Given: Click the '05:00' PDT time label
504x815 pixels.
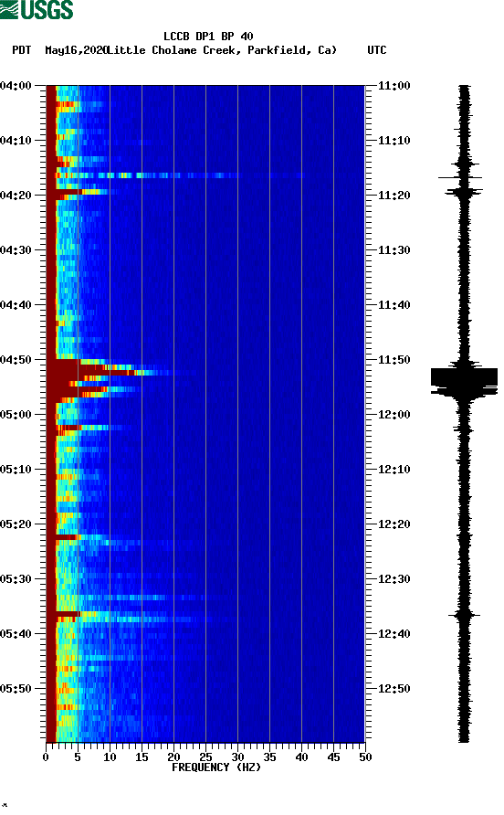Looking at the screenshot, I should pyautogui.click(x=16, y=415).
